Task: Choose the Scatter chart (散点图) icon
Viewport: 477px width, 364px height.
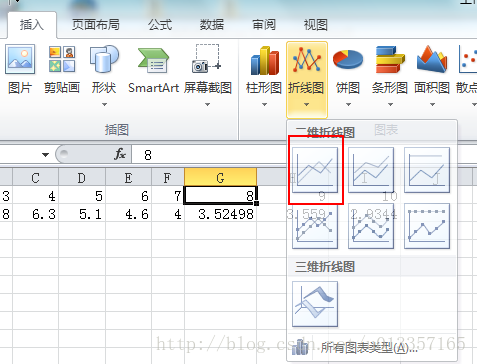Action: (x=468, y=59)
